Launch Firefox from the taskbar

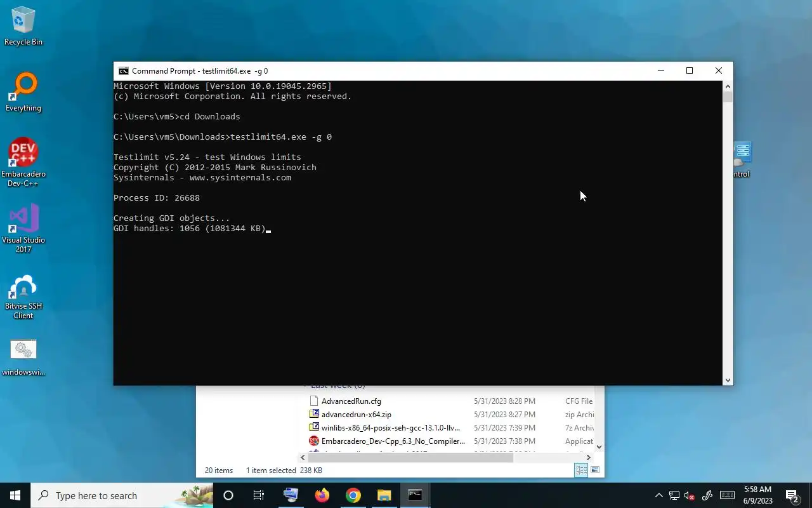click(322, 495)
